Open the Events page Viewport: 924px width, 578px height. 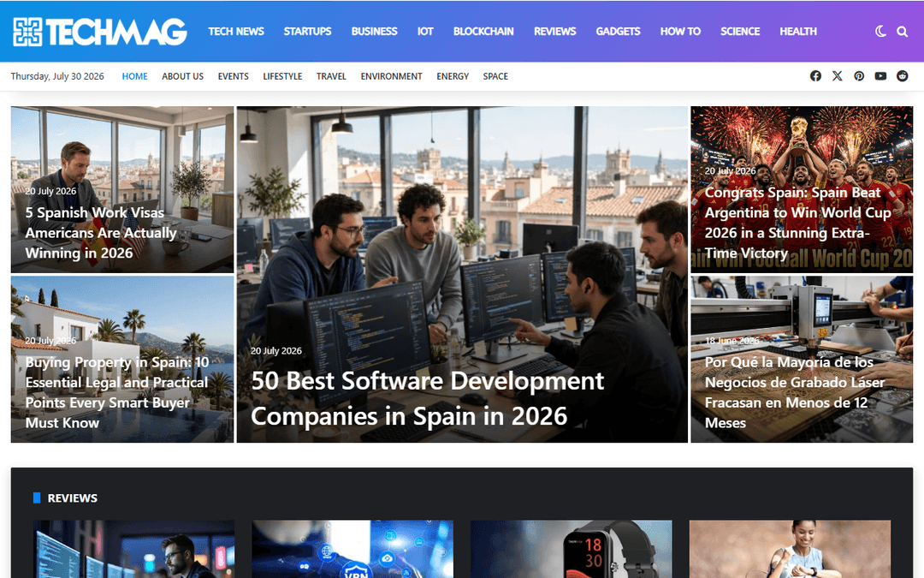pyautogui.click(x=234, y=76)
